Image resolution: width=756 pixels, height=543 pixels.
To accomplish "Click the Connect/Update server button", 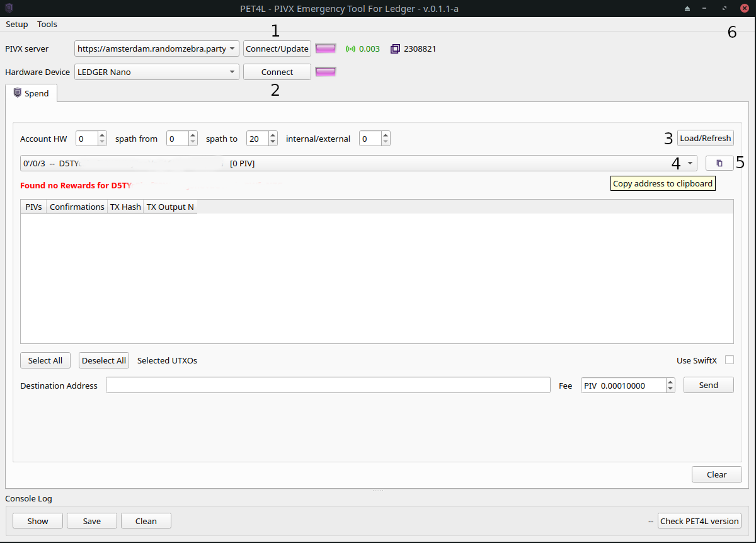I will pos(277,49).
